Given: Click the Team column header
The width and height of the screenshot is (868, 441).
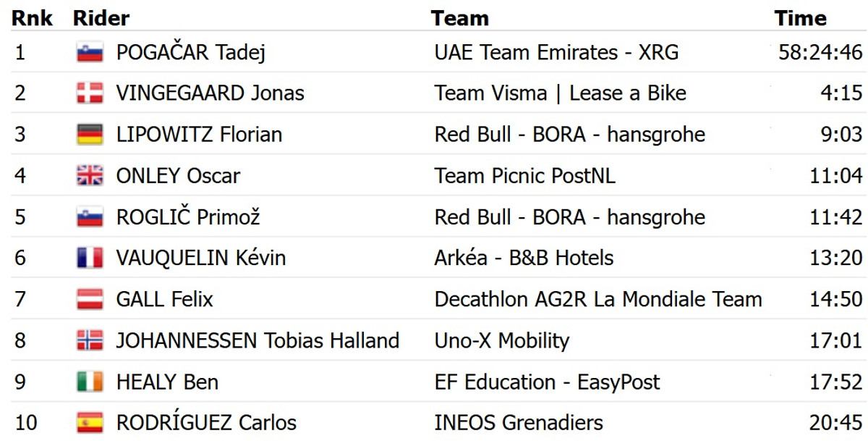Looking at the screenshot, I should pos(459,18).
